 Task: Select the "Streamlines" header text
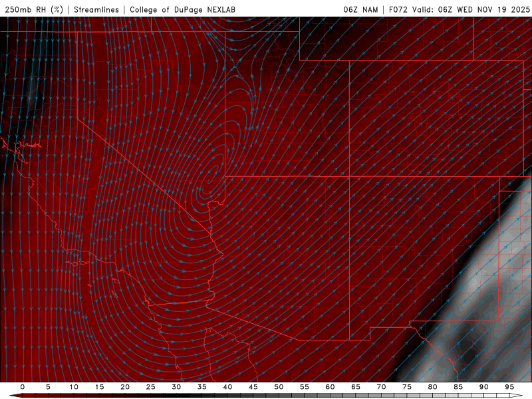[96, 9]
